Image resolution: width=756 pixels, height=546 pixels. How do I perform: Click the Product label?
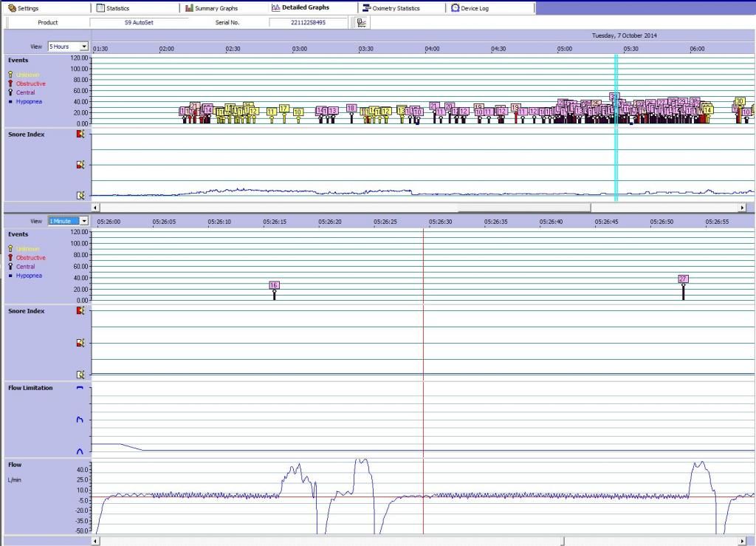(48, 22)
